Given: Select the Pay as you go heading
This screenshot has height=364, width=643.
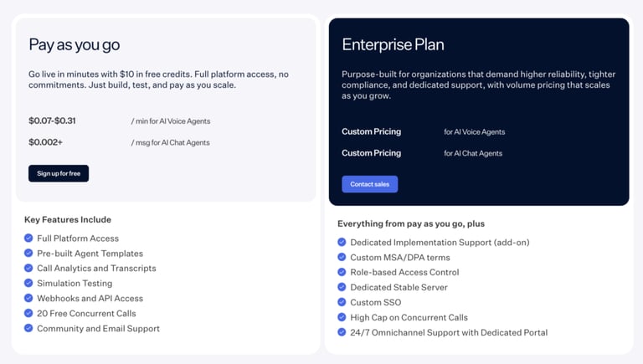Looking at the screenshot, I should 75,44.
